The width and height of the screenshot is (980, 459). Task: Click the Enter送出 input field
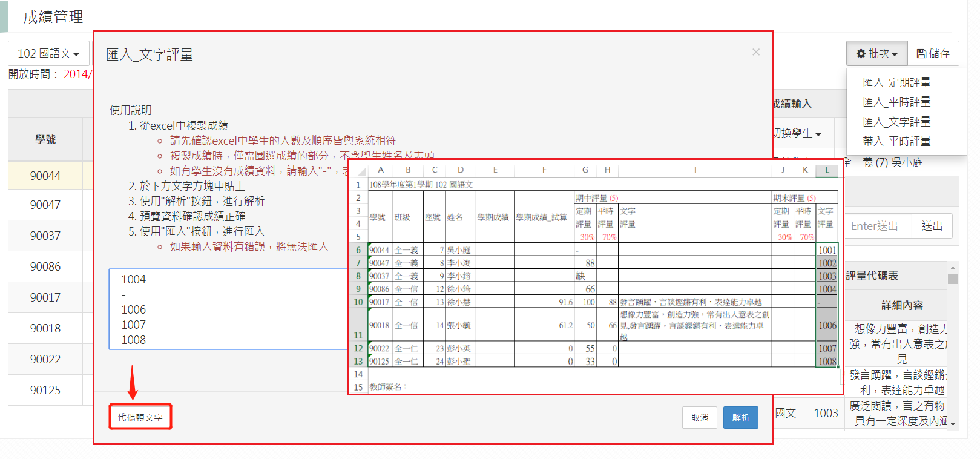877,226
